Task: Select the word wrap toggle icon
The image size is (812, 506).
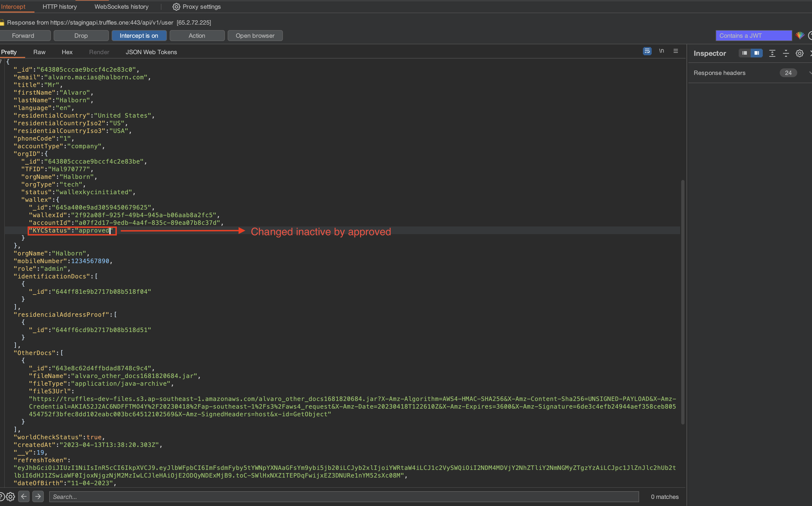Action: click(x=647, y=52)
